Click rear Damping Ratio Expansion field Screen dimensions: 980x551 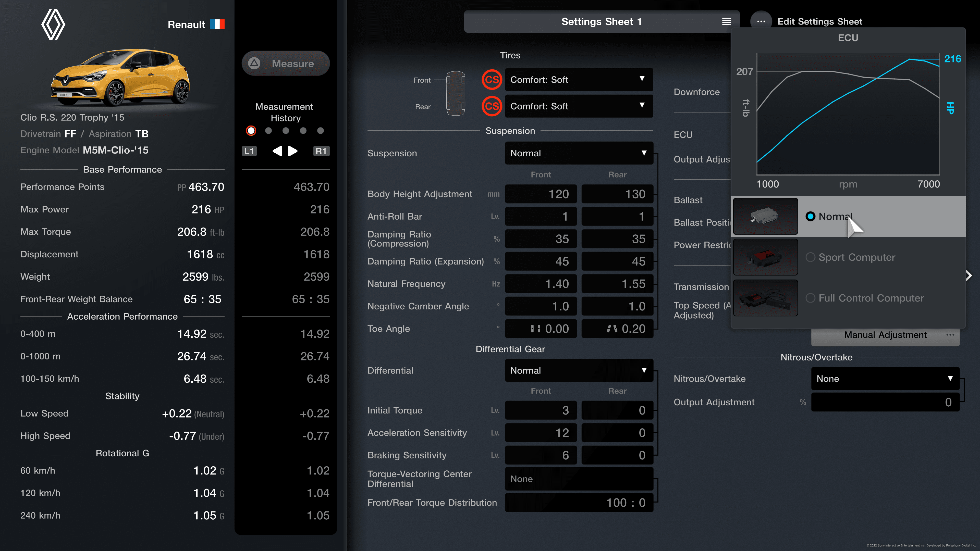617,261
